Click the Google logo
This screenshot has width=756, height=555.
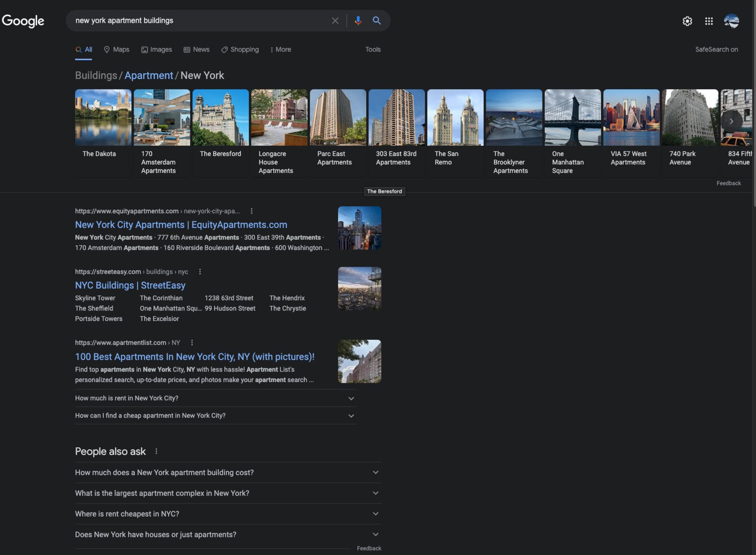(23, 21)
